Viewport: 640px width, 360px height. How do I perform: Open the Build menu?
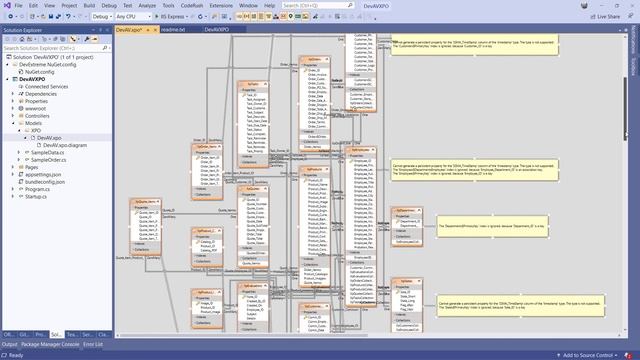click(x=89, y=6)
